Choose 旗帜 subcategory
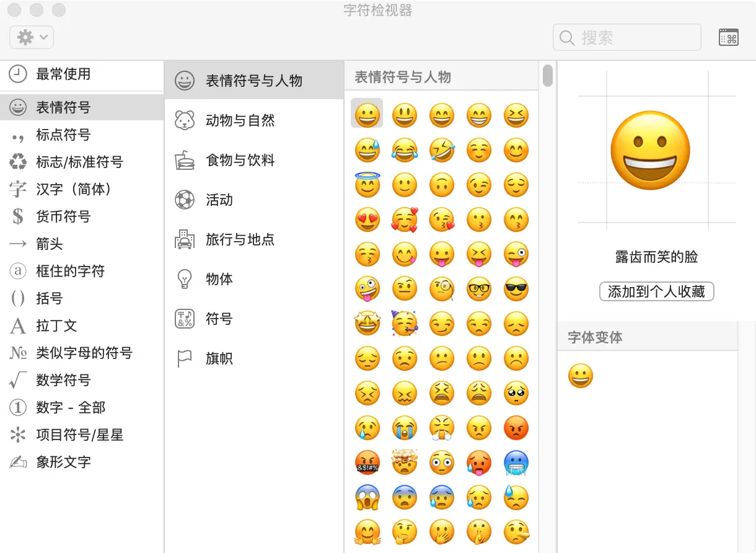This screenshot has width=756, height=553. tap(254, 358)
